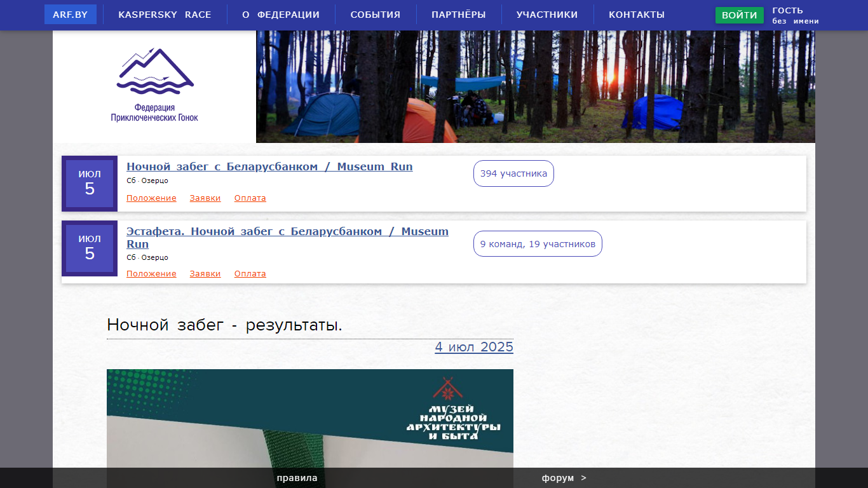Open Положение for the Эстафета event
The height and width of the screenshot is (488, 868).
point(151,274)
